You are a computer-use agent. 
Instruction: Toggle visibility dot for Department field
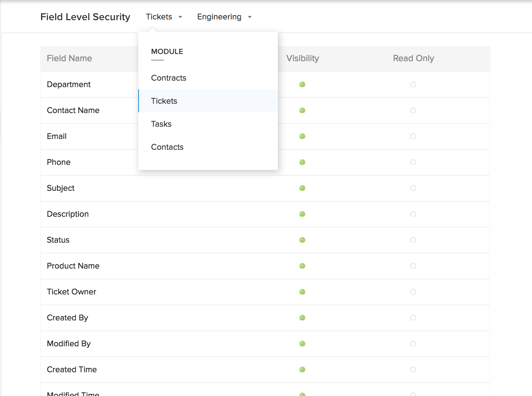tap(302, 84)
